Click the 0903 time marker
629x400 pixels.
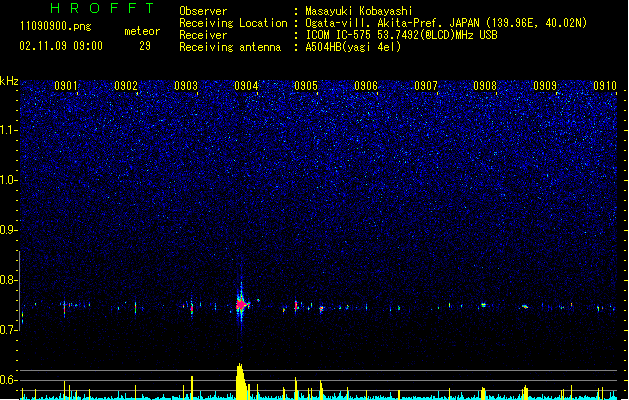tap(186, 85)
